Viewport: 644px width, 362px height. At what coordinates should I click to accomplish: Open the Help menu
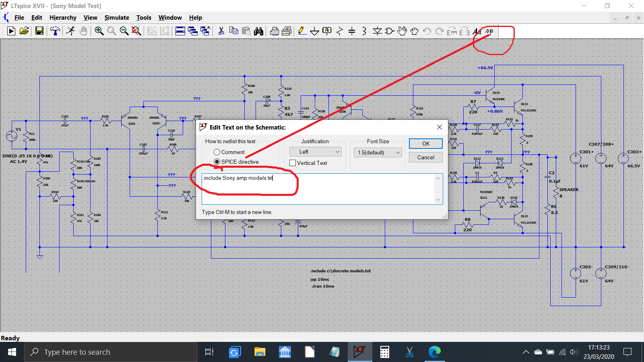point(195,18)
